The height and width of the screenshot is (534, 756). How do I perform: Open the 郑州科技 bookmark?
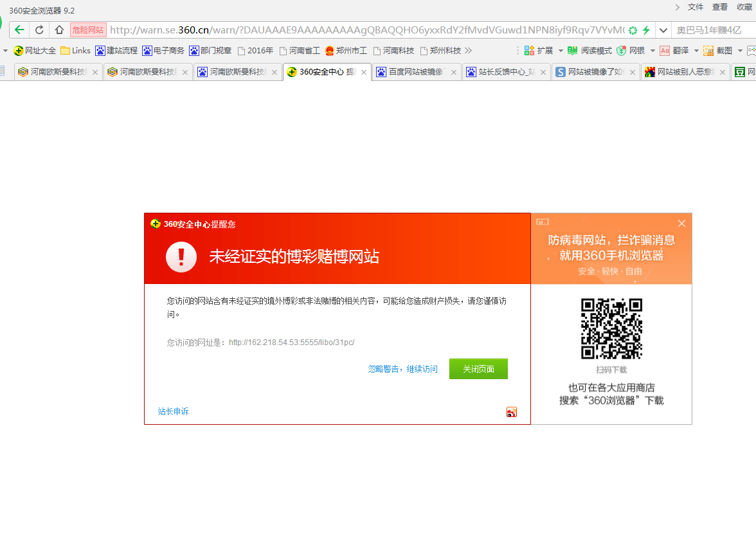coord(441,51)
